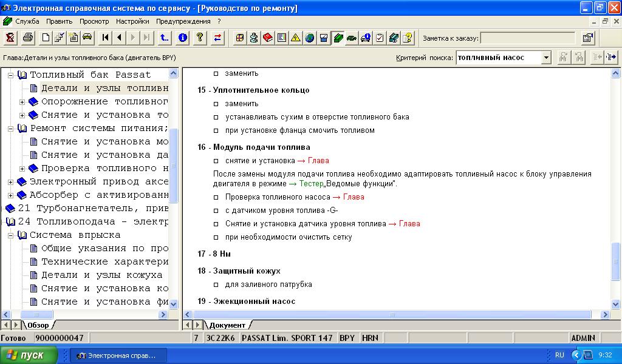Click the lined list document icon
Image resolution: width=622 pixels, height=364 pixels.
click(282, 38)
